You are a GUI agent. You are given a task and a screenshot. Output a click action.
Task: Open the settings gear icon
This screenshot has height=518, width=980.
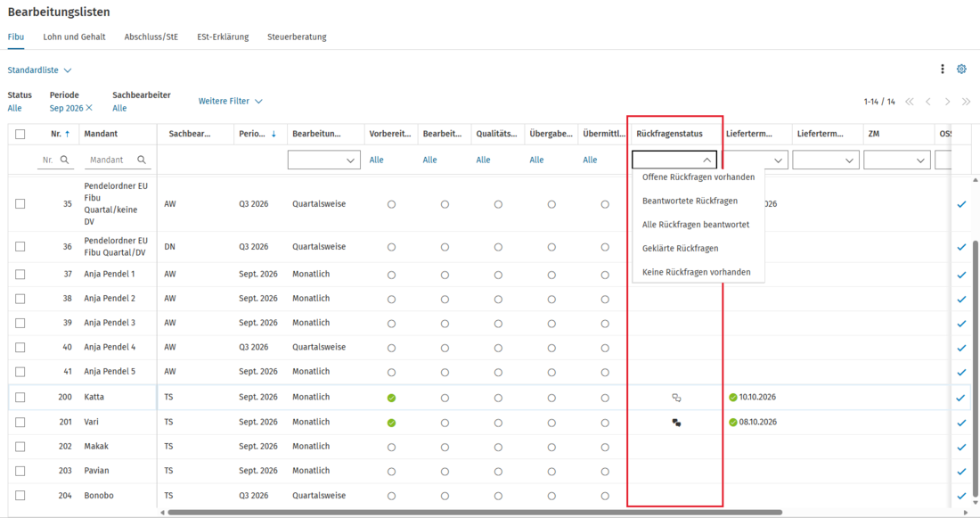point(961,69)
